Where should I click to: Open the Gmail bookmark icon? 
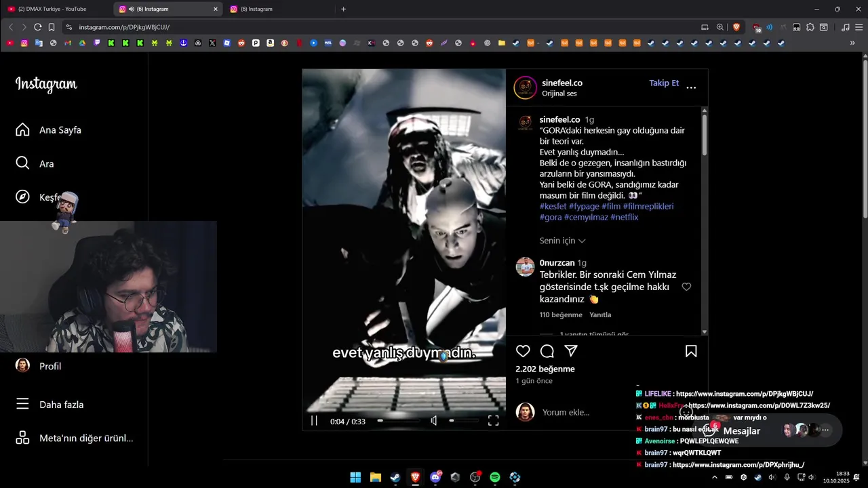point(68,43)
